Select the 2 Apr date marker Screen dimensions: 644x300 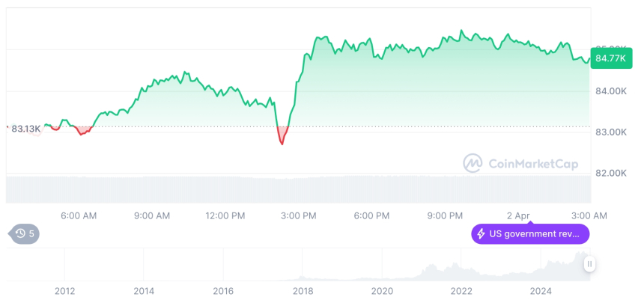click(517, 215)
